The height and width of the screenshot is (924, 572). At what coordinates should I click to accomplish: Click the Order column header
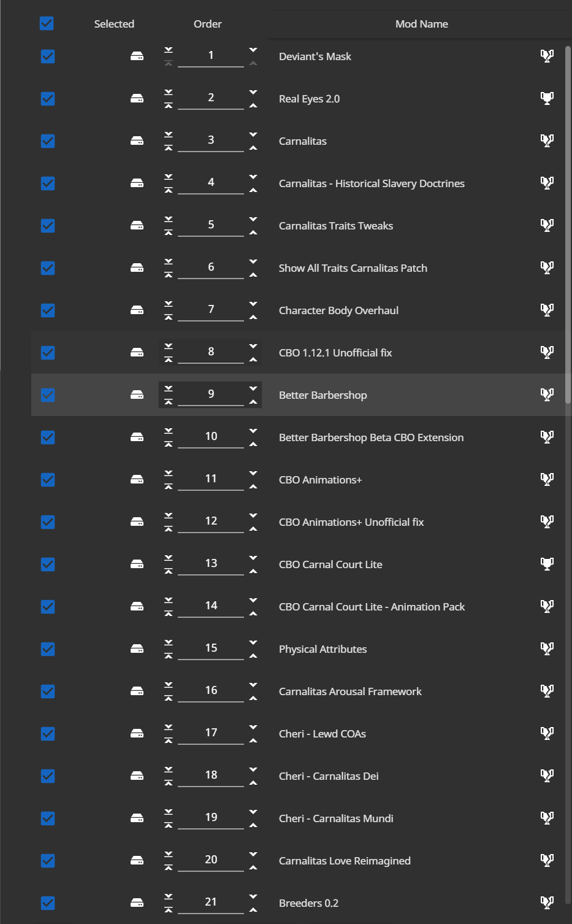point(207,24)
